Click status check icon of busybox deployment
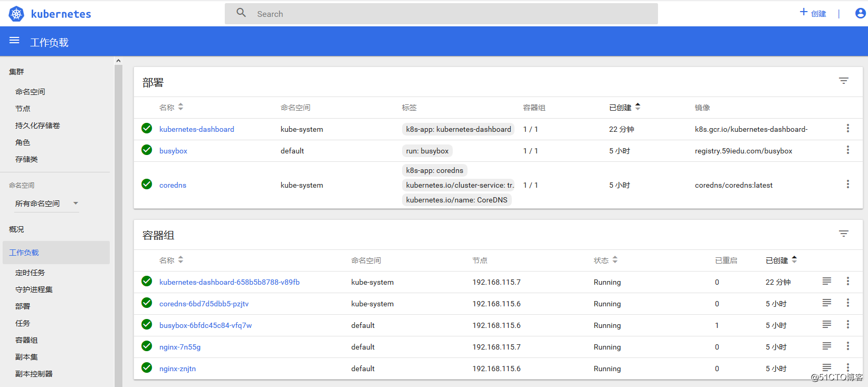Image resolution: width=868 pixels, height=387 pixels. point(147,150)
